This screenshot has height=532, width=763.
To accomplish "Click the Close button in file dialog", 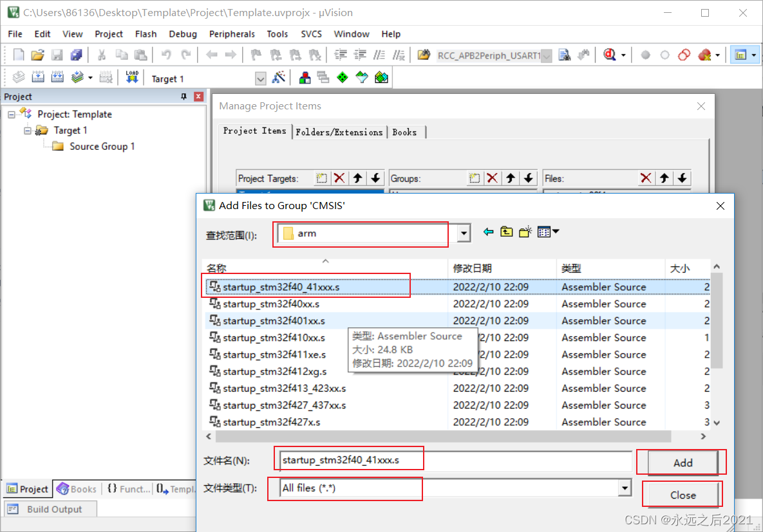I will [682, 495].
